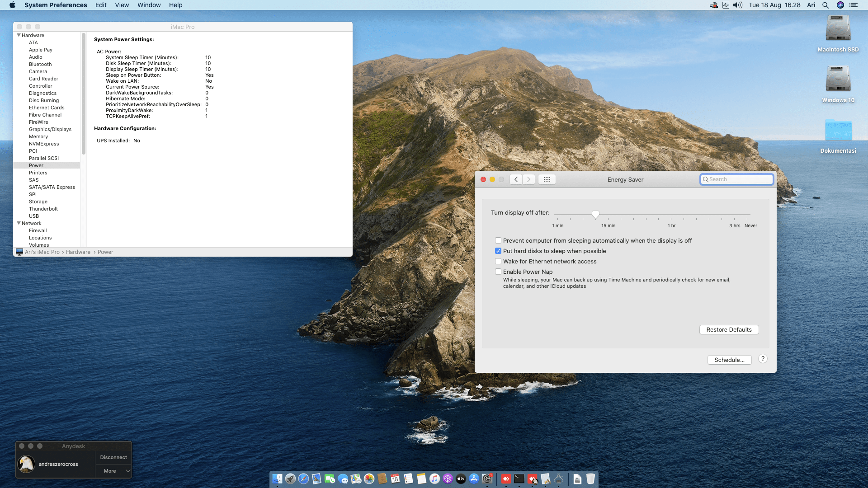
Task: Enable Power Nap checkbox
Action: coord(498,272)
